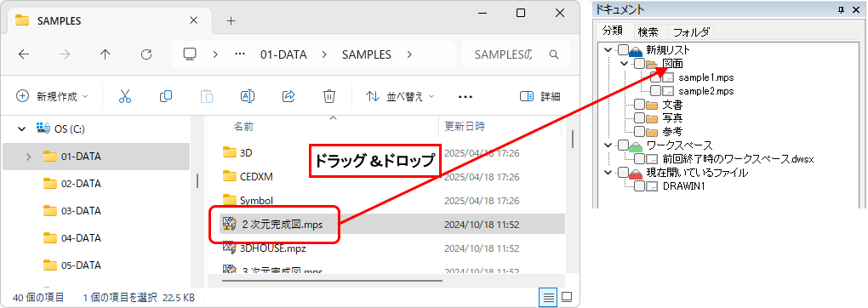Open the 並べ替え sort dropdown
Image resolution: width=868 pixels, height=308 pixels.
coord(400,96)
